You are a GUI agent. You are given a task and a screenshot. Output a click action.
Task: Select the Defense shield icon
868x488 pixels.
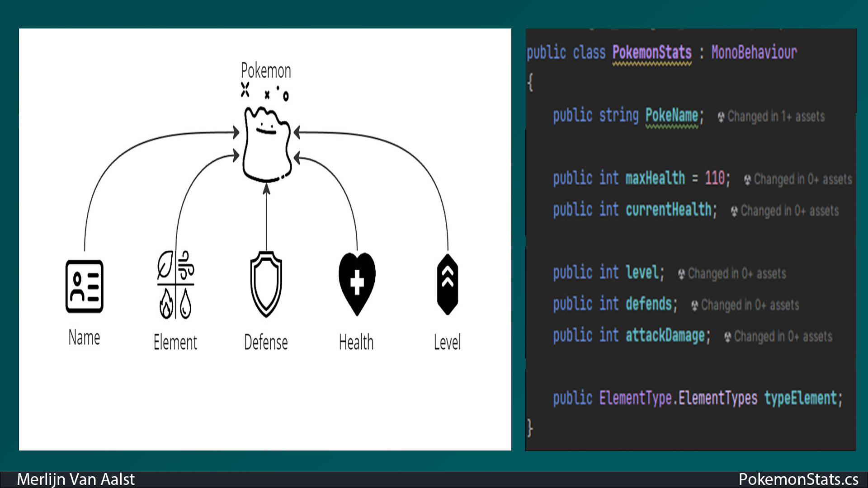pyautogui.click(x=266, y=284)
